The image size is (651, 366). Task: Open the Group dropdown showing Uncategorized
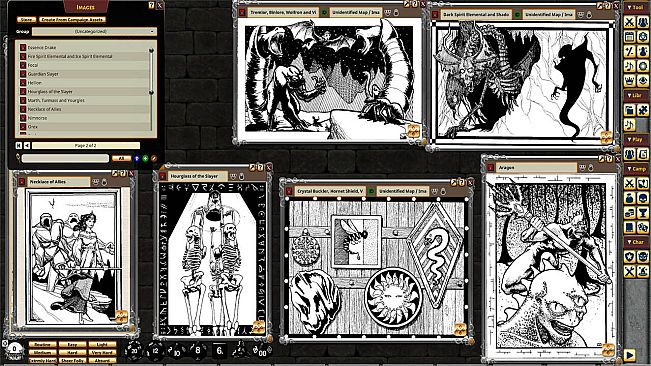tap(95, 32)
